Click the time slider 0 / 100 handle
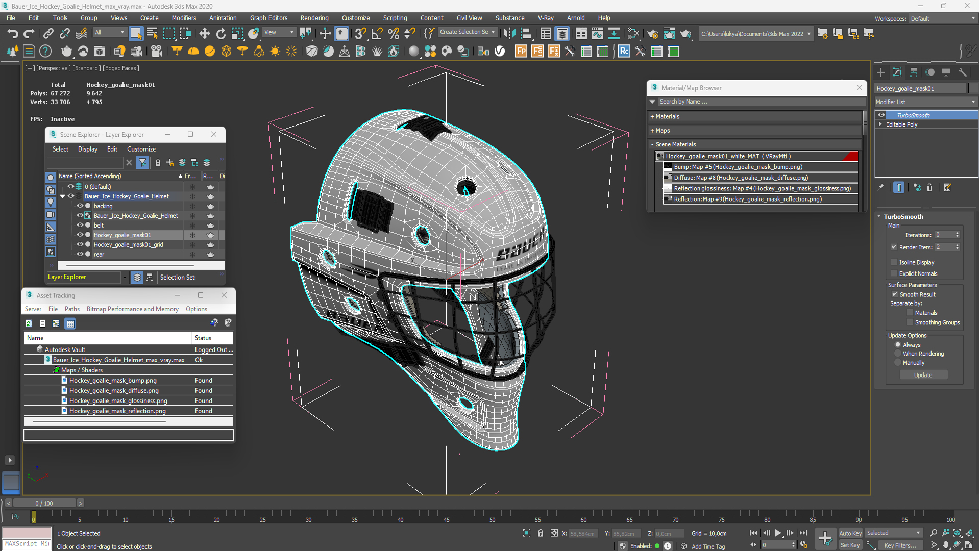Image resolution: width=980 pixels, height=551 pixels. click(44, 503)
